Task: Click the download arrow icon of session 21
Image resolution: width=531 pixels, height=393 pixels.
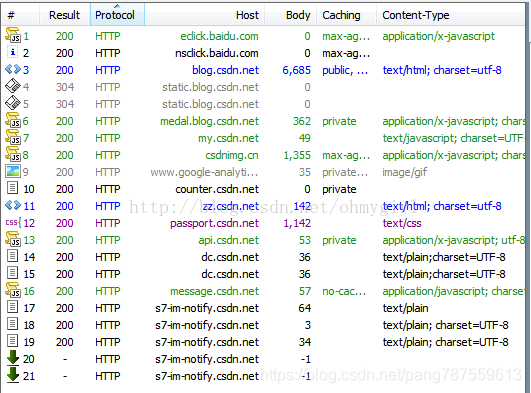Action: click(x=13, y=375)
